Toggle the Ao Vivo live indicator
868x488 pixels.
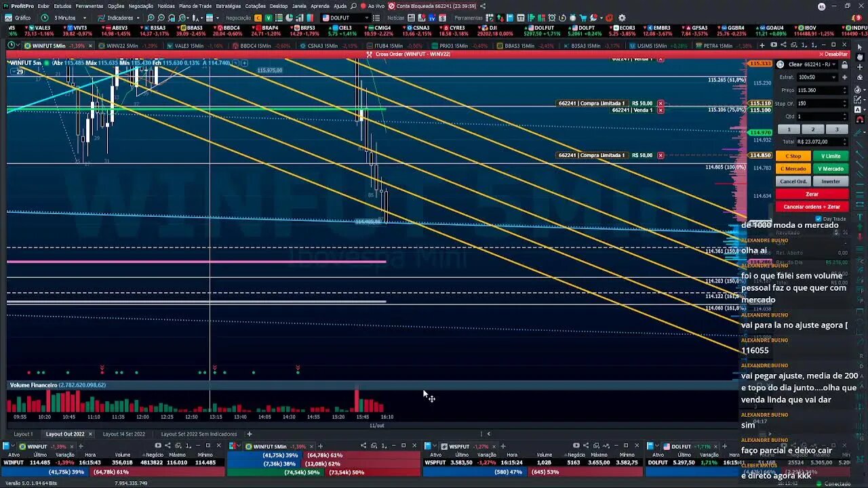coord(373,6)
